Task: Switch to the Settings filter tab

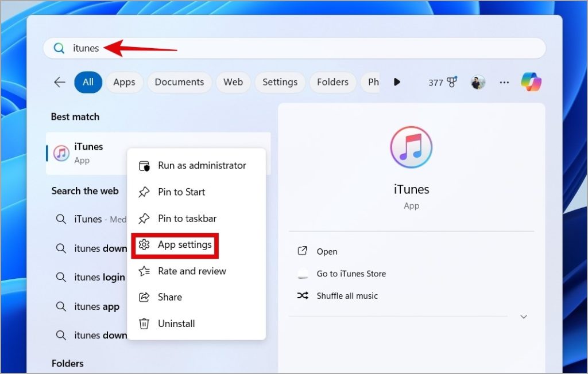Action: click(x=280, y=82)
